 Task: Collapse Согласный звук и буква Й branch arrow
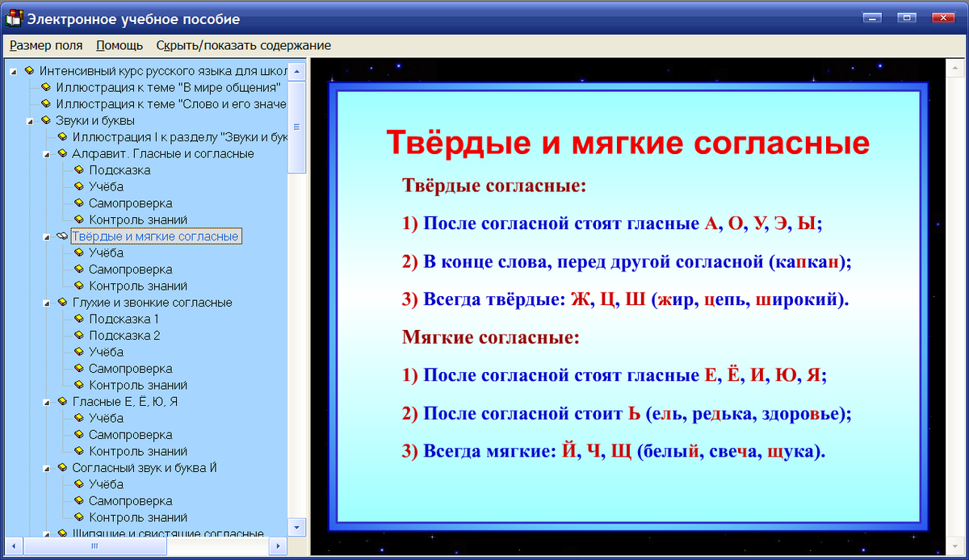click(x=47, y=469)
